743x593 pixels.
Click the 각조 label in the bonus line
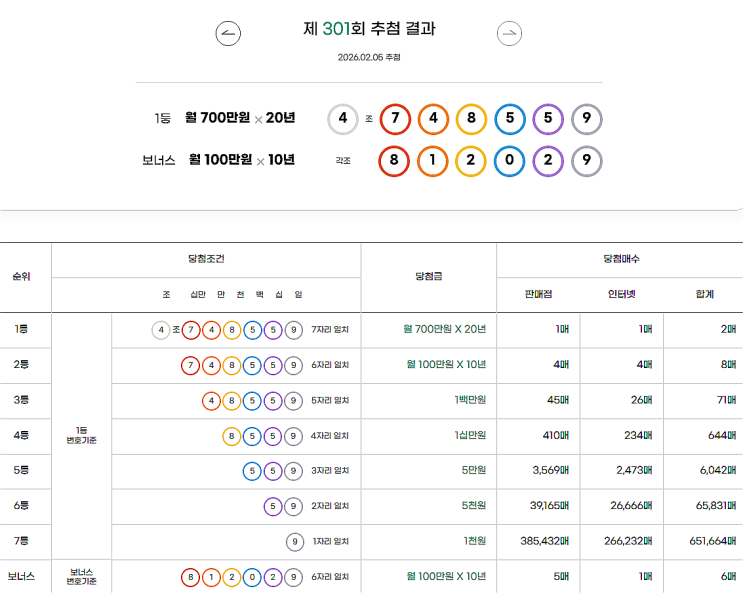click(343, 161)
